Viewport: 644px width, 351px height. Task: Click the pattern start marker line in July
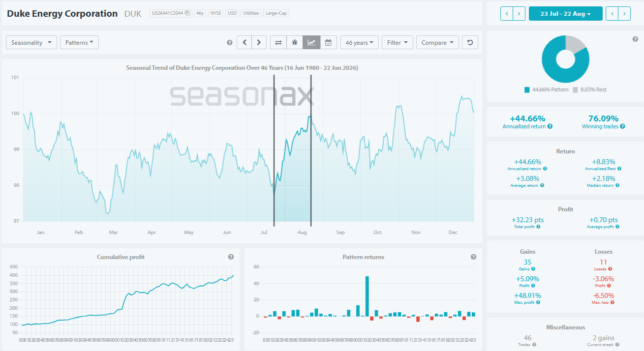point(274,150)
